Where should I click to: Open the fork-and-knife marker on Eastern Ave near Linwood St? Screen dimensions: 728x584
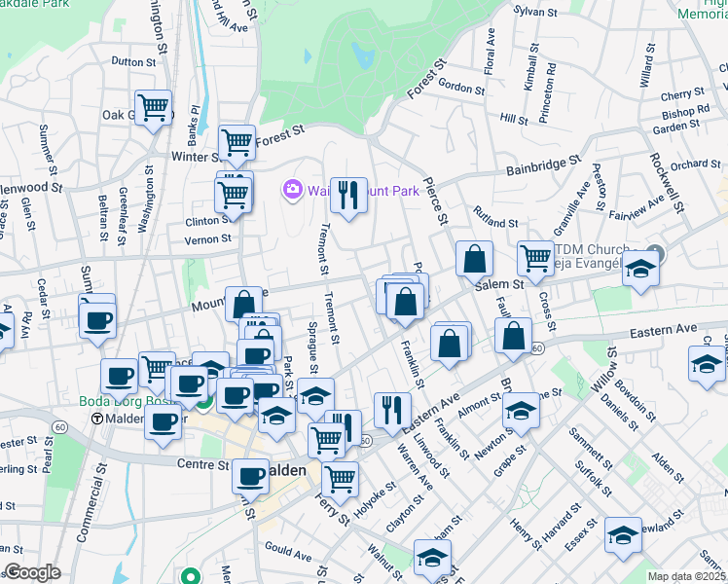(392, 413)
